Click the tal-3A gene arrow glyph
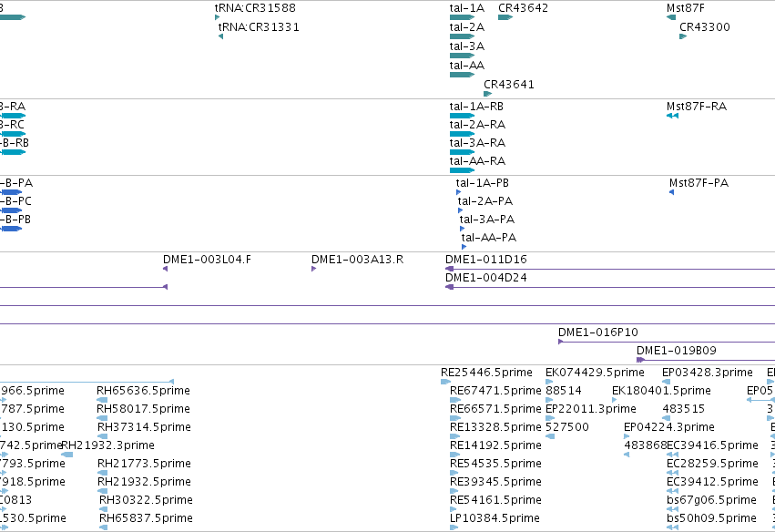 coord(462,56)
